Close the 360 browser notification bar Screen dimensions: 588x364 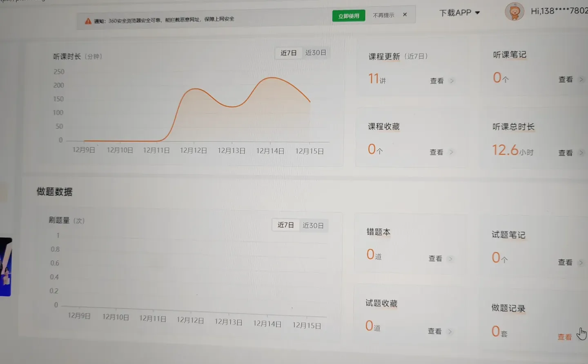point(405,14)
